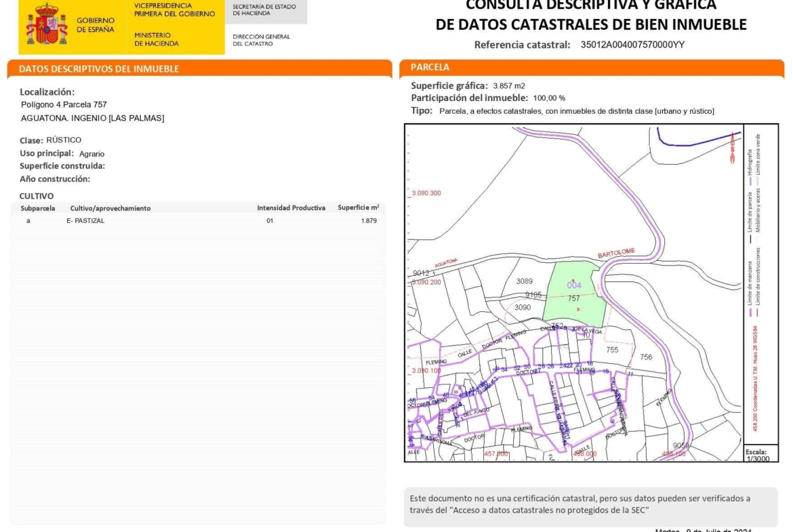Click the Escala 1/3000 scale box
793x532 pixels.
click(x=756, y=455)
